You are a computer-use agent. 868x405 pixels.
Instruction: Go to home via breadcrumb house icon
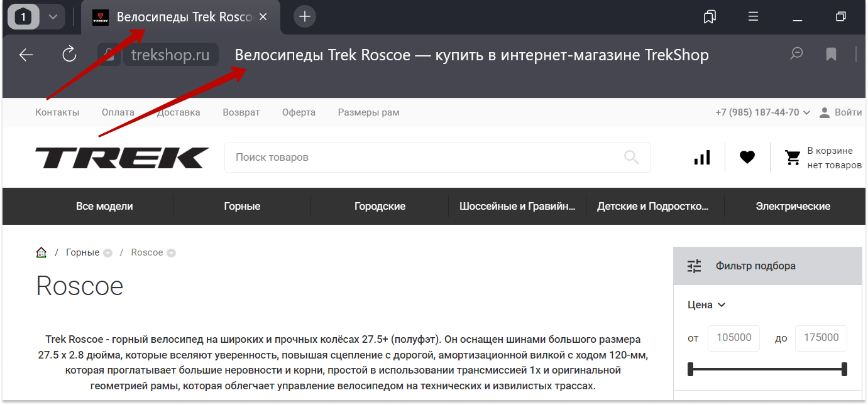41,252
